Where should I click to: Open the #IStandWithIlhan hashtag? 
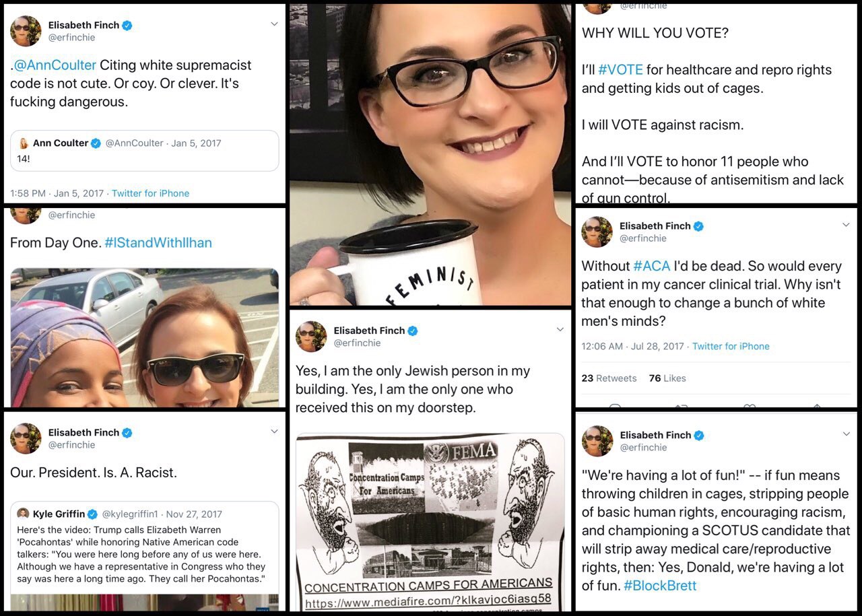158,242
